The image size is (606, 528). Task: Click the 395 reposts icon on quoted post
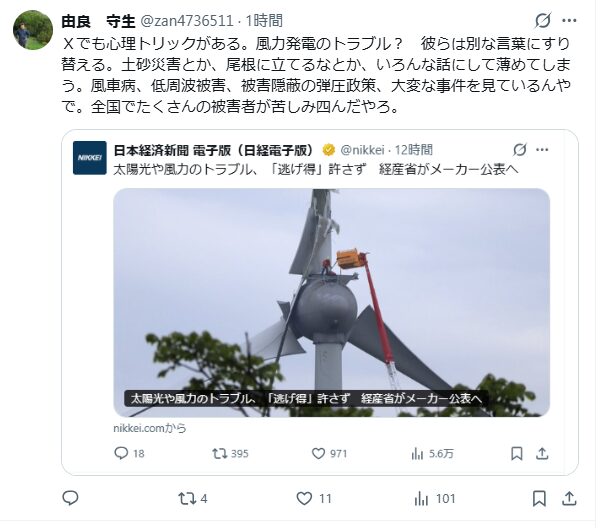[x=230, y=453]
